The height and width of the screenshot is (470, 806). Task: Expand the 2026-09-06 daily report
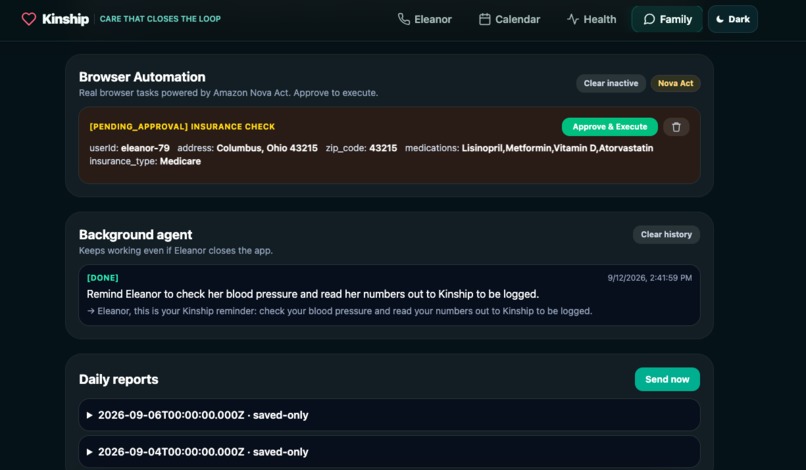click(389, 415)
